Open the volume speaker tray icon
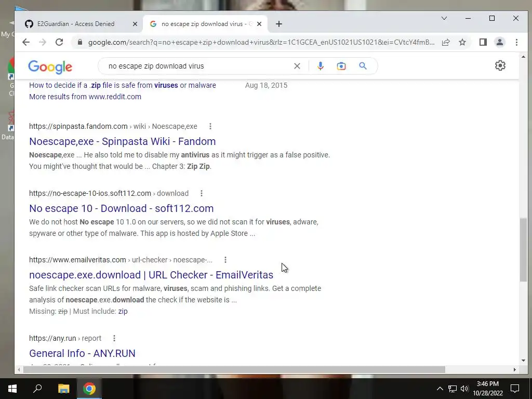Screen dimensions: 532x399 point(464,389)
